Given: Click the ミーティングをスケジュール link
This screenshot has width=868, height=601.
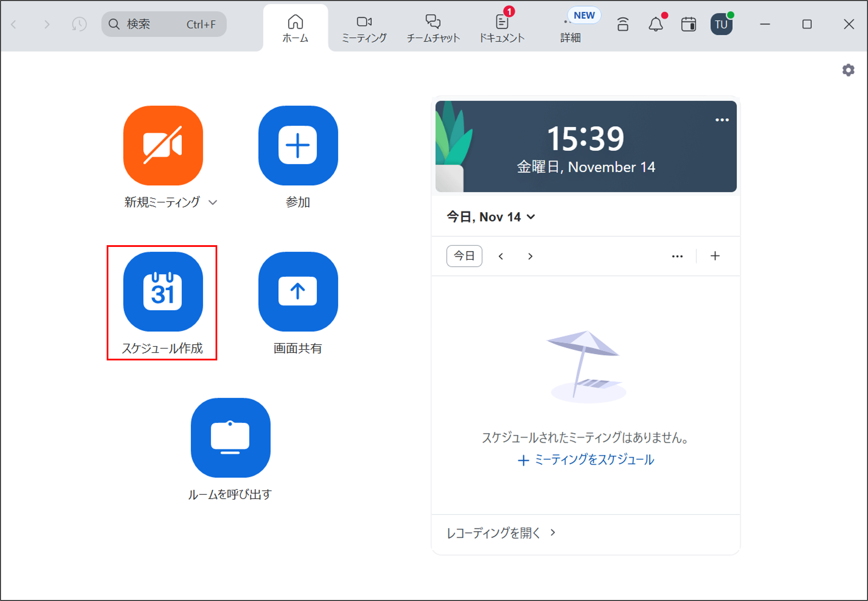Looking at the screenshot, I should [586, 460].
